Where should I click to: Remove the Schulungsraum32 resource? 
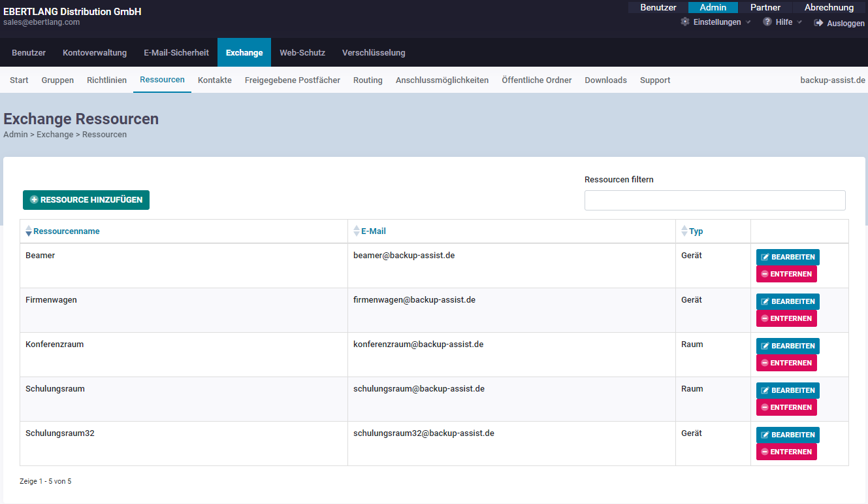(x=786, y=452)
